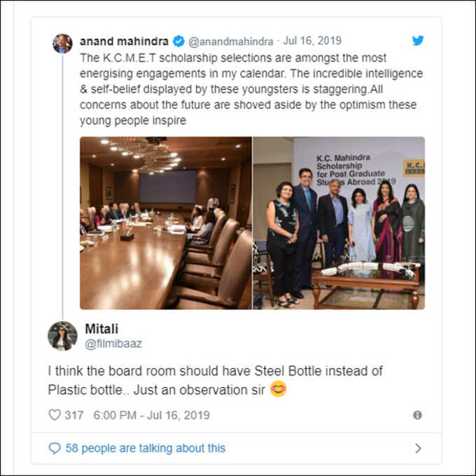Image resolution: width=476 pixels, height=476 pixels.
Task: Click the 6:00 PM - Jul 16, 2019 timestamp
Action: 151,415
